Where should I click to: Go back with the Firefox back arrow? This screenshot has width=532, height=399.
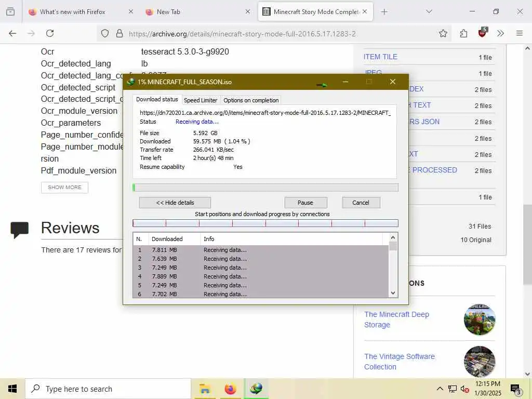pyautogui.click(x=12, y=33)
